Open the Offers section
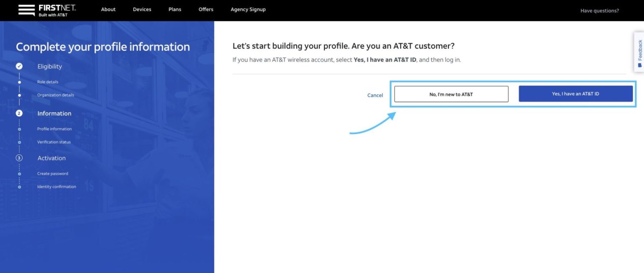The height and width of the screenshot is (273, 644). click(x=205, y=9)
